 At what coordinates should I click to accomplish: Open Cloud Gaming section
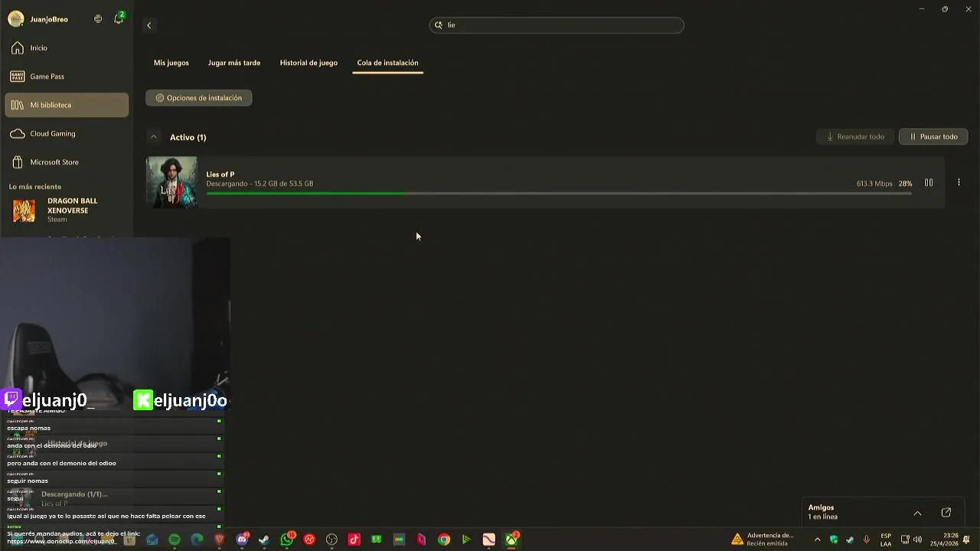click(x=67, y=134)
